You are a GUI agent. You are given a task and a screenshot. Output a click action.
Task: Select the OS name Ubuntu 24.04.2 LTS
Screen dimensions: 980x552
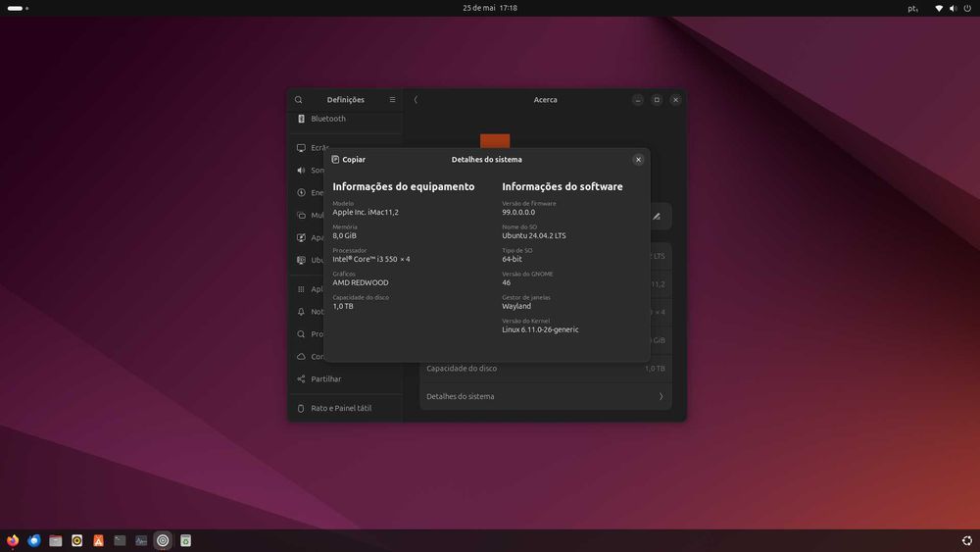coord(534,235)
